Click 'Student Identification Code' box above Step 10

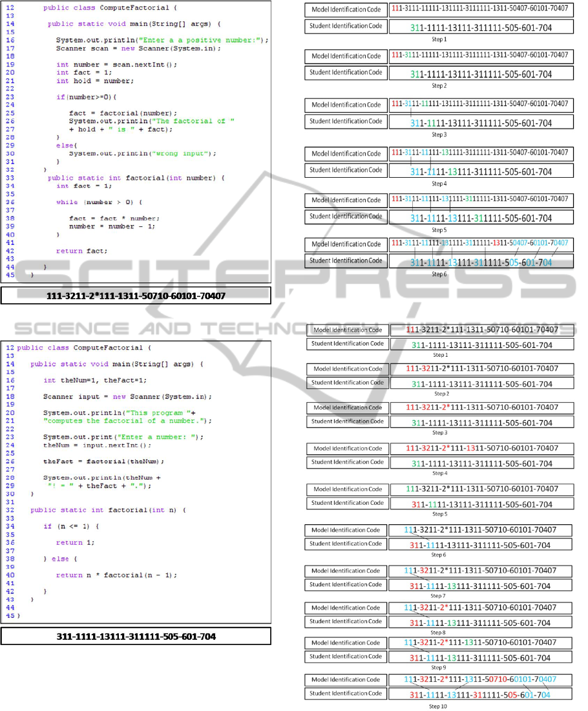click(347, 694)
